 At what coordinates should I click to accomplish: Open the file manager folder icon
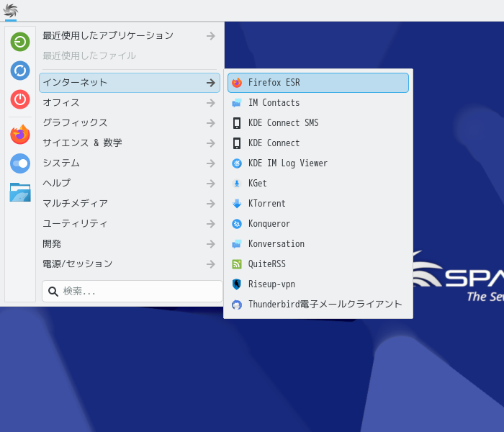[20, 192]
